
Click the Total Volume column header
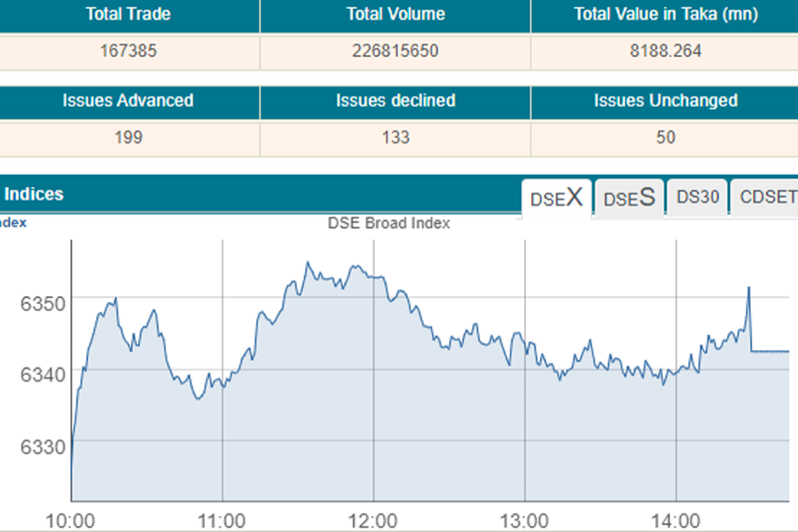coord(395,14)
